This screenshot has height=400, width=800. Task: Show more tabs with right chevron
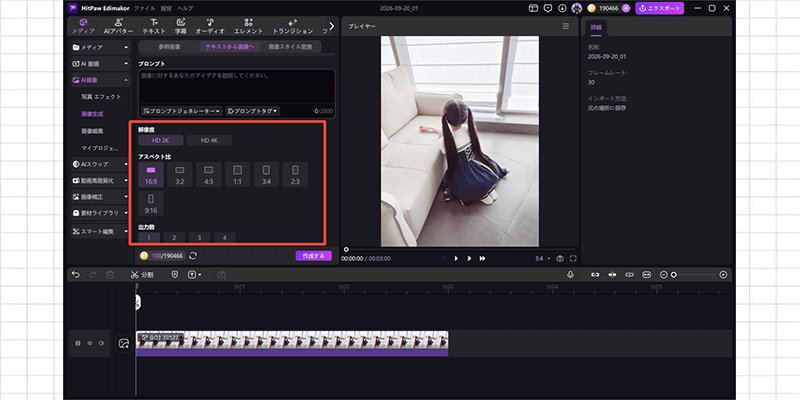[x=332, y=26]
